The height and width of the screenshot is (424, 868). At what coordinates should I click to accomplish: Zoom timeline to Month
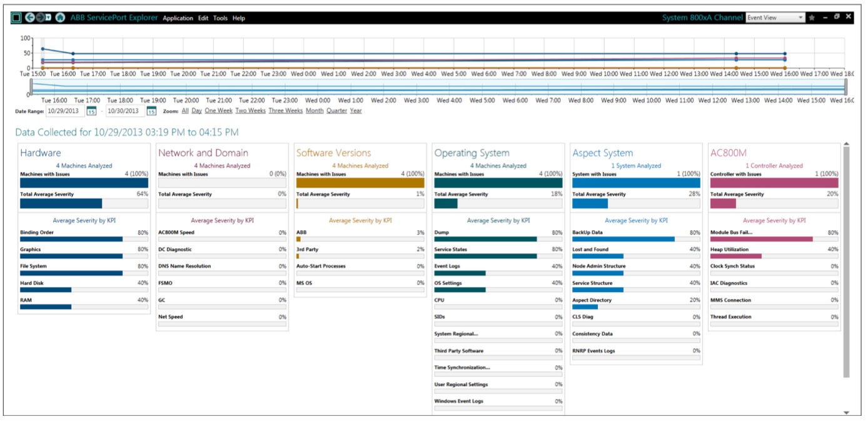pos(315,111)
